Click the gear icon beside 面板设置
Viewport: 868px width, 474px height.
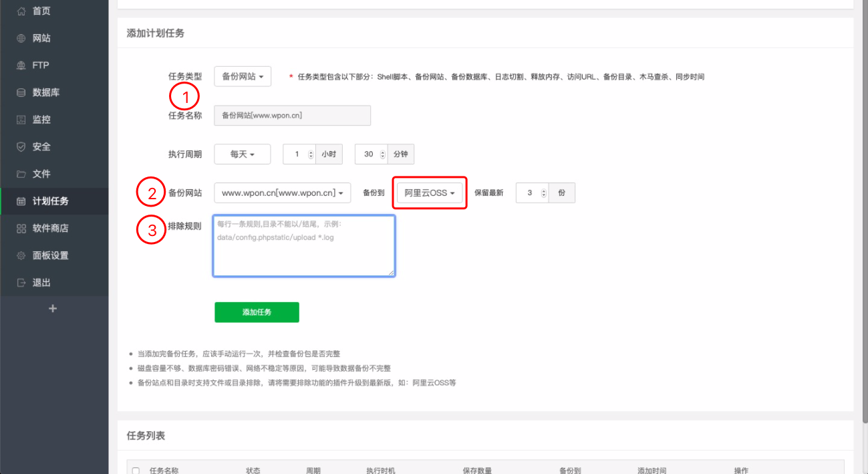tap(21, 255)
